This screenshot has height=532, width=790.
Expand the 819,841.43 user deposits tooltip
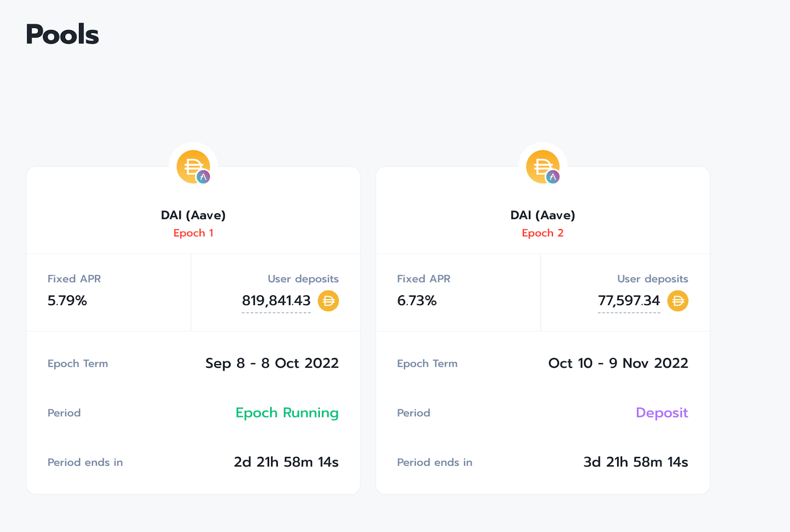(x=276, y=300)
